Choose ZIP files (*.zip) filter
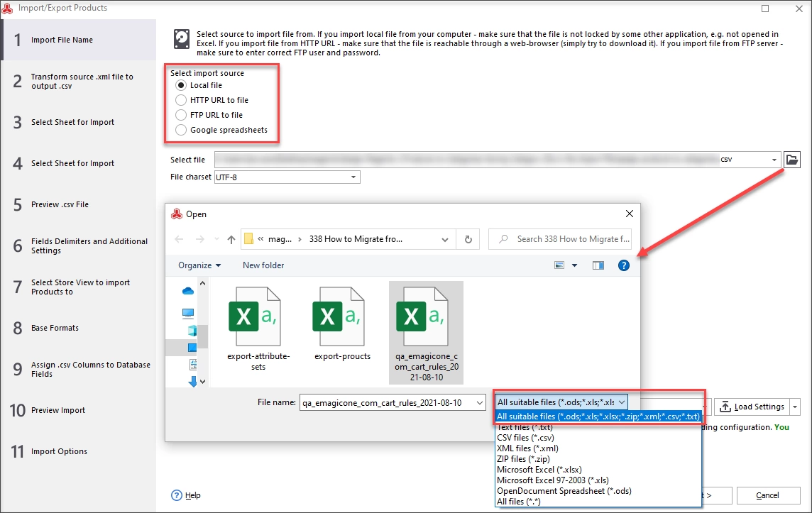The image size is (812, 513). (598, 459)
